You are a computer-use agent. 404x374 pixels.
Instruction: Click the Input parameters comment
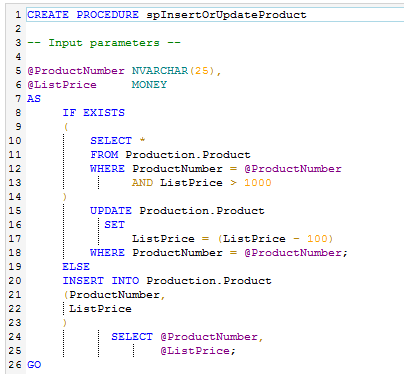(x=104, y=43)
